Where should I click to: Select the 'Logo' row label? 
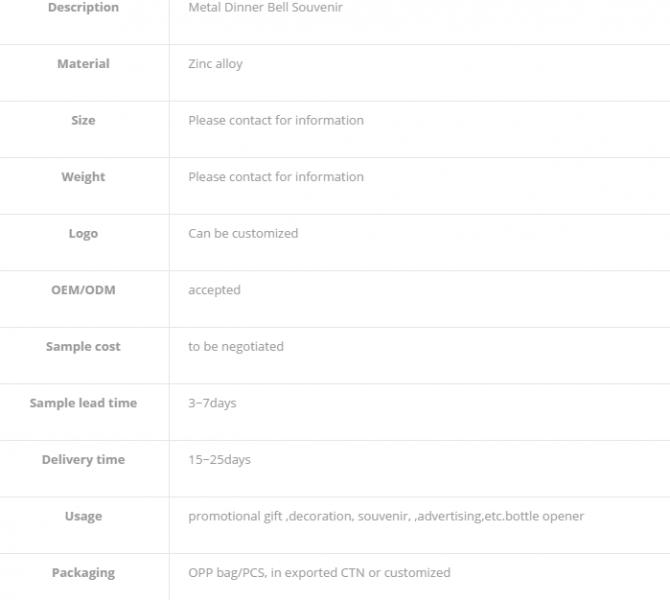point(83,234)
